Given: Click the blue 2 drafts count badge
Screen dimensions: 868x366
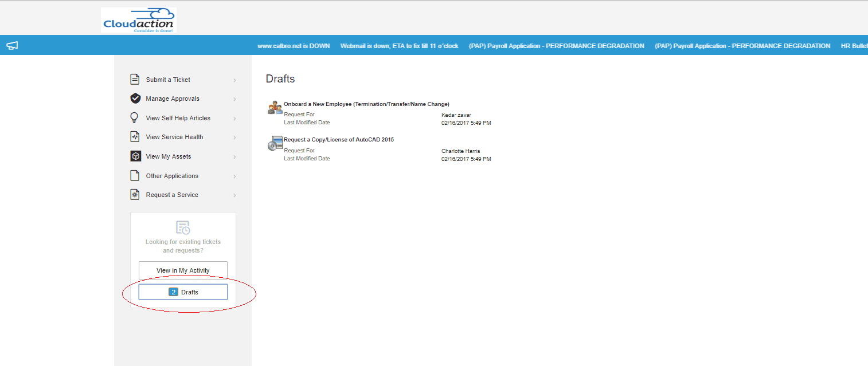Looking at the screenshot, I should click(x=173, y=292).
